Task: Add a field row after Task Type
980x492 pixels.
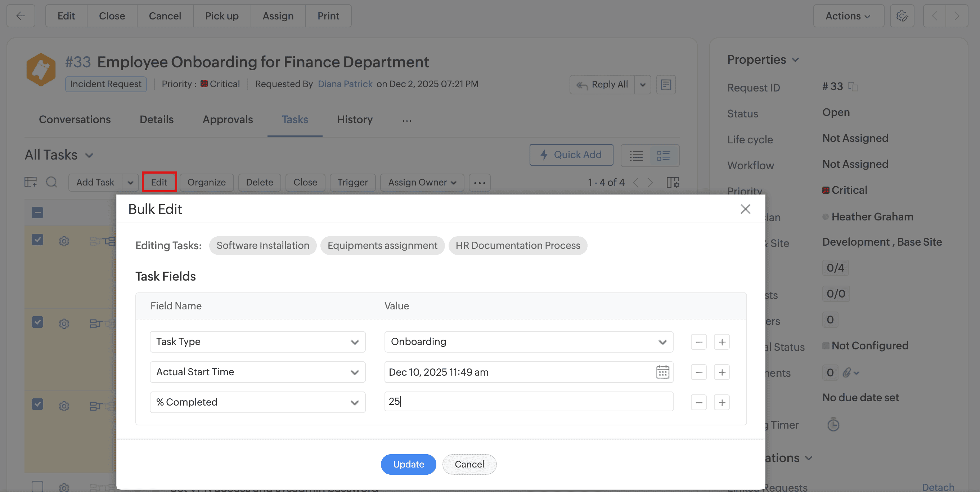Action: click(x=722, y=342)
